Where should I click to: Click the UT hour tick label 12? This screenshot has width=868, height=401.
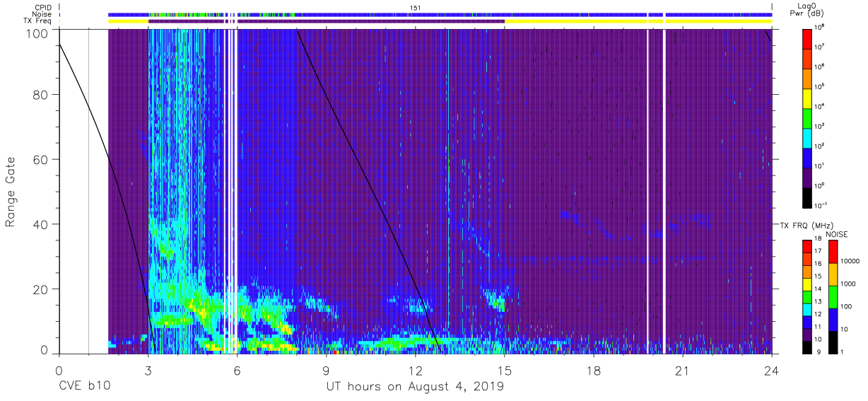click(416, 369)
